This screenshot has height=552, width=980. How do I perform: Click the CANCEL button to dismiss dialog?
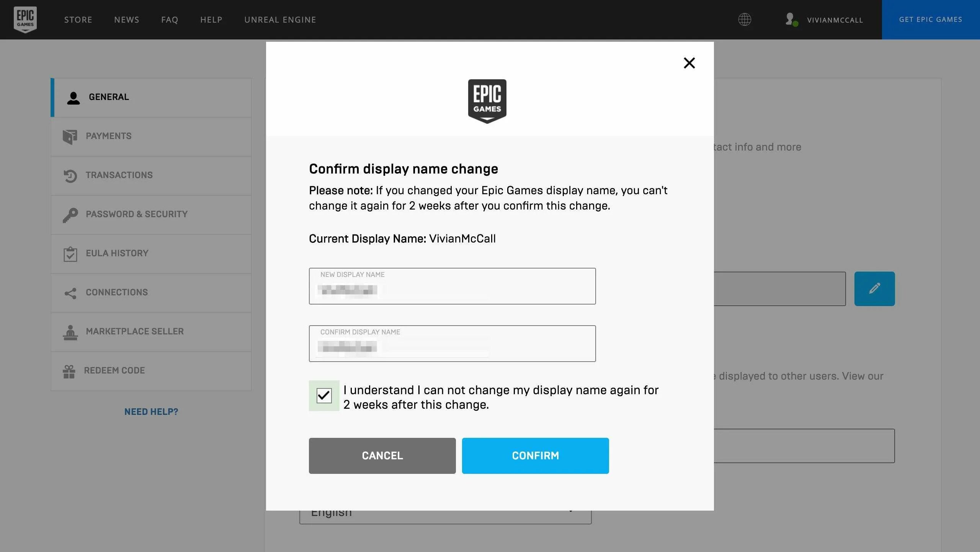pos(382,456)
